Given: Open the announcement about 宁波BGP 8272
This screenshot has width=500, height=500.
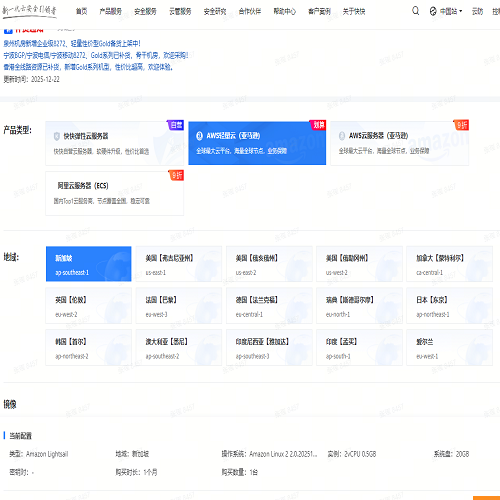Looking at the screenshot, I should (x=96, y=55).
